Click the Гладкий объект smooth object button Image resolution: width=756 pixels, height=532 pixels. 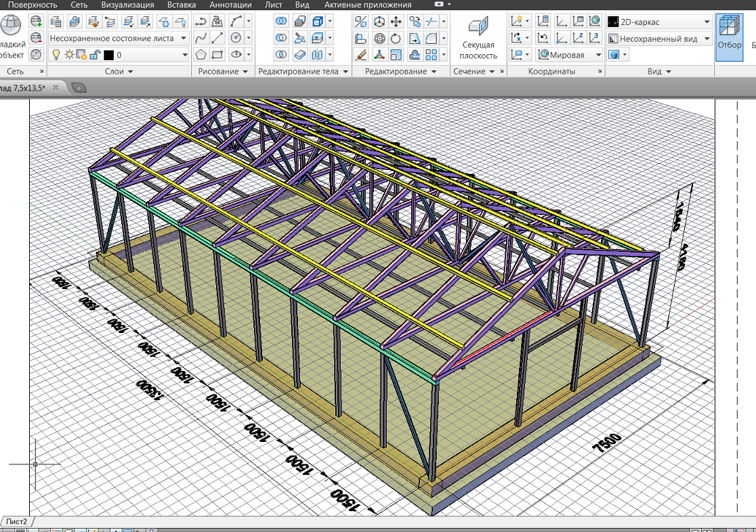click(x=12, y=38)
